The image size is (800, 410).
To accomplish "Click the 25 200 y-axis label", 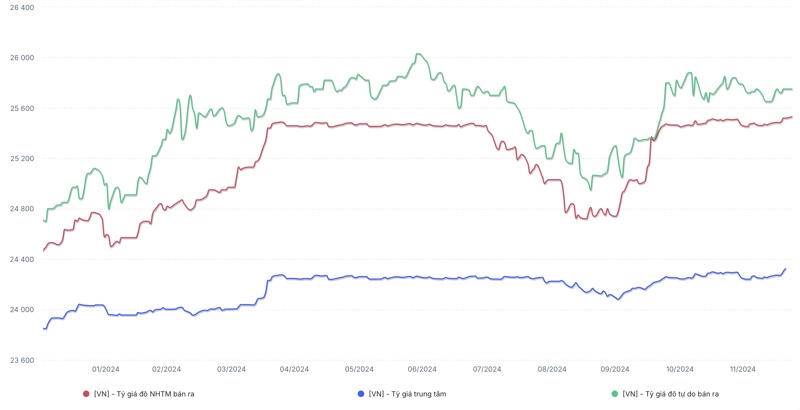I will point(22,159).
